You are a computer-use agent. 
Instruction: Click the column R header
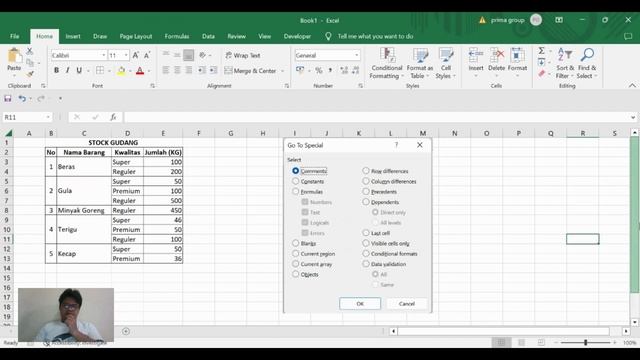pos(582,133)
